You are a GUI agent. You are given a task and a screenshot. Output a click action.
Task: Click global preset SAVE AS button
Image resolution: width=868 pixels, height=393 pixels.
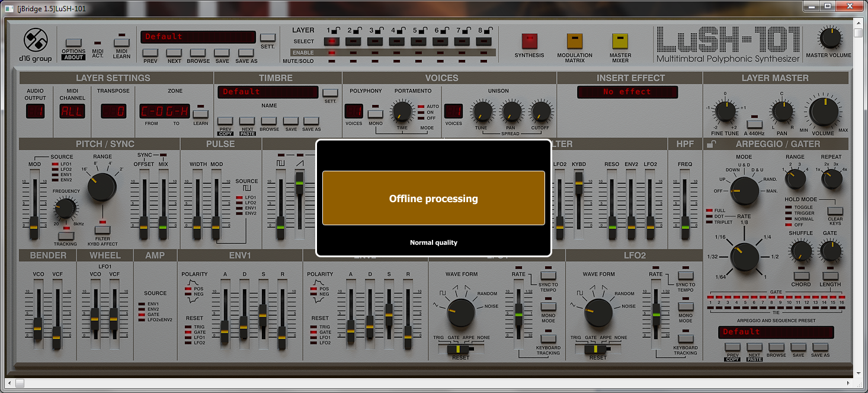(246, 53)
